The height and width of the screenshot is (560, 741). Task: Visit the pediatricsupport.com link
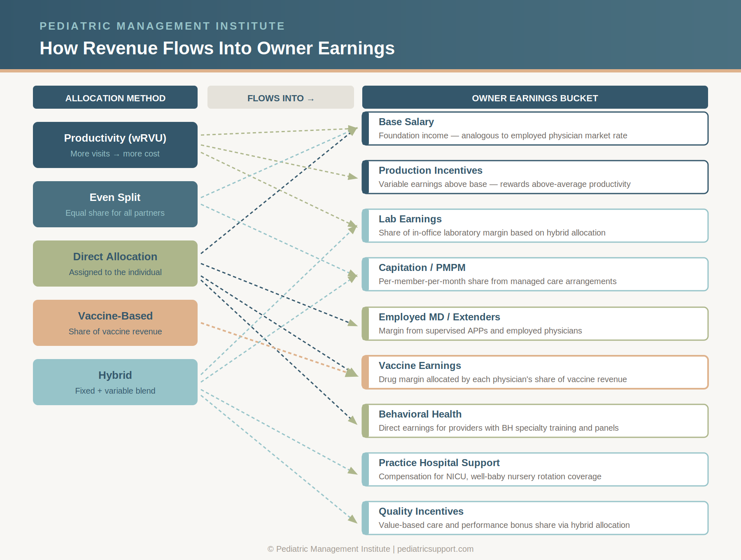[434, 549]
